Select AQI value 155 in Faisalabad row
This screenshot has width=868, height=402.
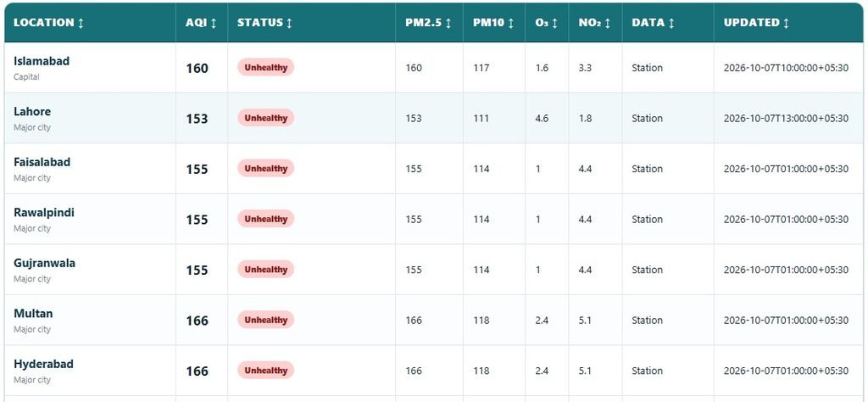(x=197, y=169)
